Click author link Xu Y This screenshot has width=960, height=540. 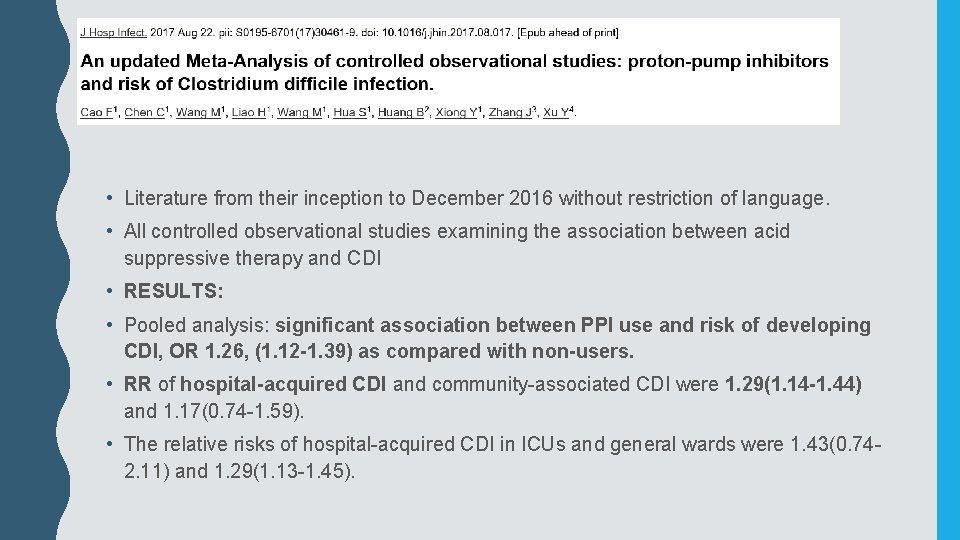(x=557, y=113)
